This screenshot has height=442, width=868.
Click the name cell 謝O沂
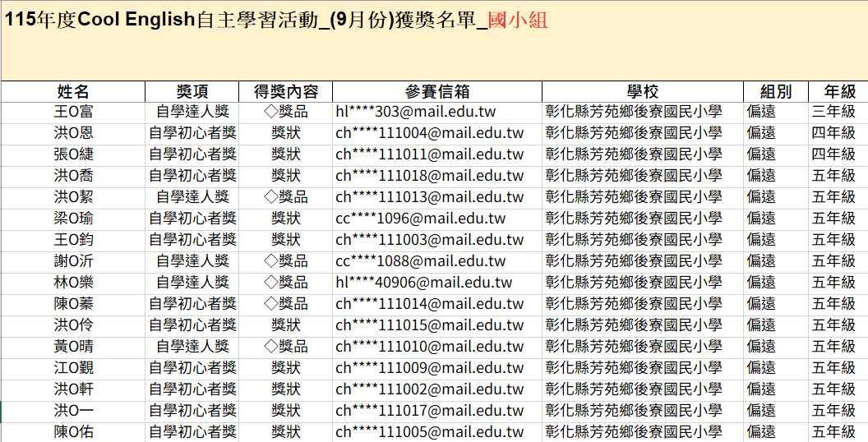(73, 261)
